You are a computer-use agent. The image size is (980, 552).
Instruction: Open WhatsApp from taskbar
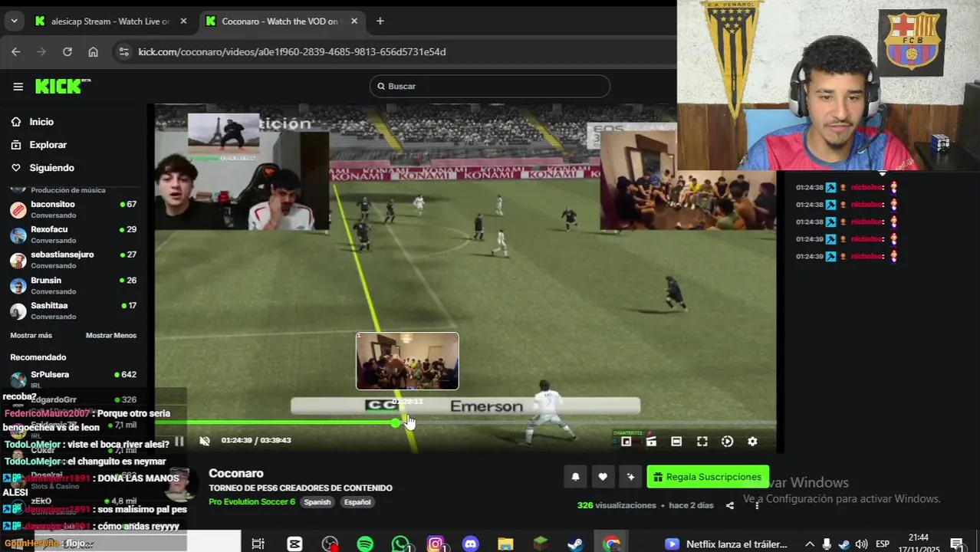tap(400, 544)
